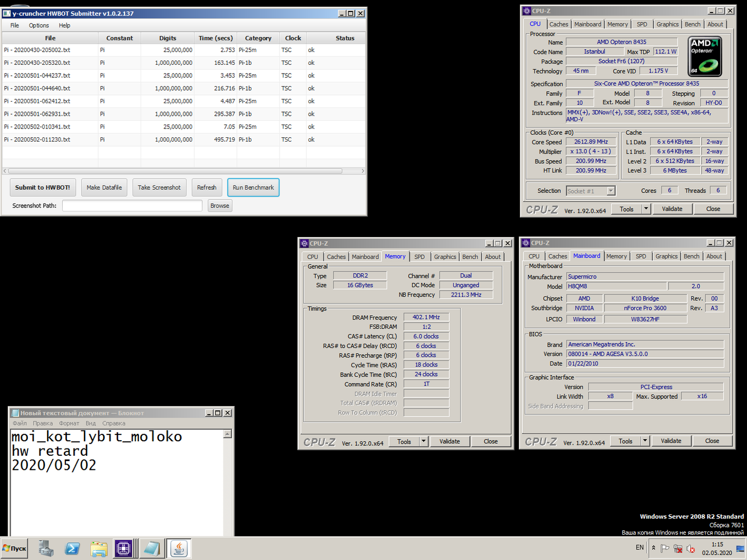Switch to Notepad via its taskbar icon
The height and width of the screenshot is (560, 747).
[x=152, y=549]
